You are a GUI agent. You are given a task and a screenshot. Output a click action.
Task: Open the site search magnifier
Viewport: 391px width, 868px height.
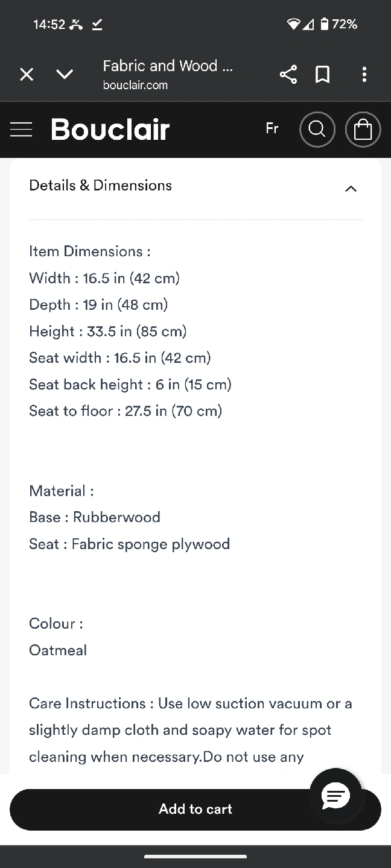pyautogui.click(x=317, y=129)
